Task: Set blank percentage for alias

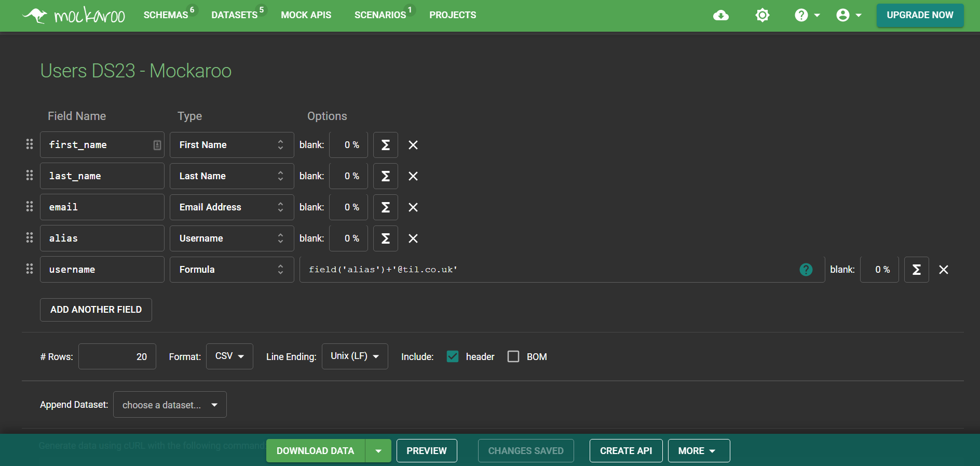Action: tap(349, 238)
